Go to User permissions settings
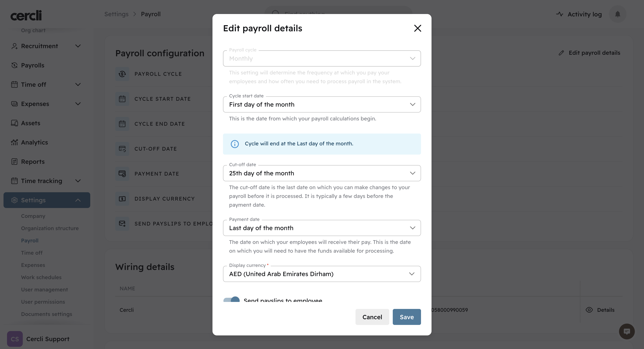The width and height of the screenshot is (644, 349). tap(43, 302)
